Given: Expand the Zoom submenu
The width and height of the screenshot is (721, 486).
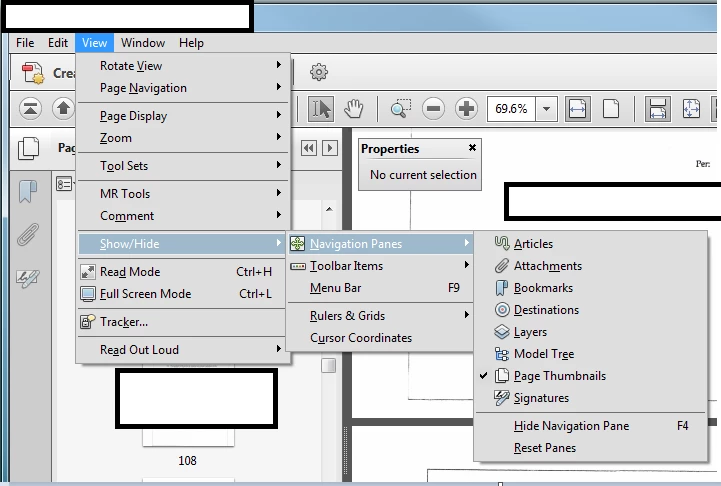Looking at the screenshot, I should coord(183,138).
